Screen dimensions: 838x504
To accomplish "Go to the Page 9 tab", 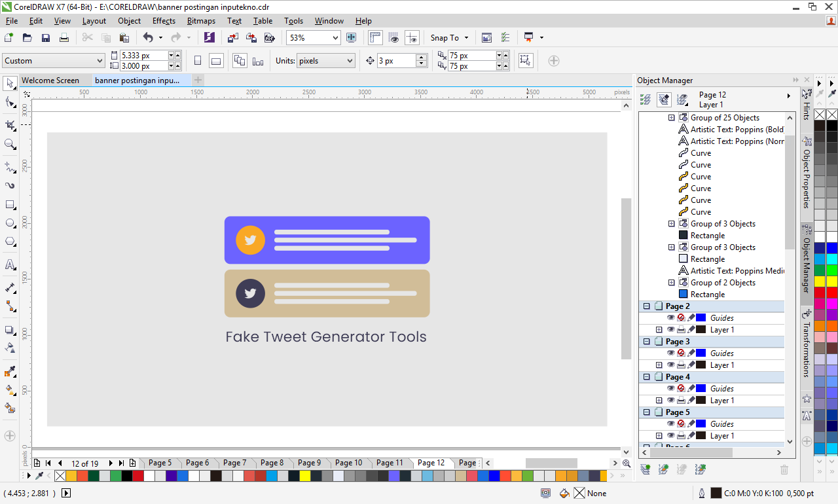I will [x=310, y=463].
